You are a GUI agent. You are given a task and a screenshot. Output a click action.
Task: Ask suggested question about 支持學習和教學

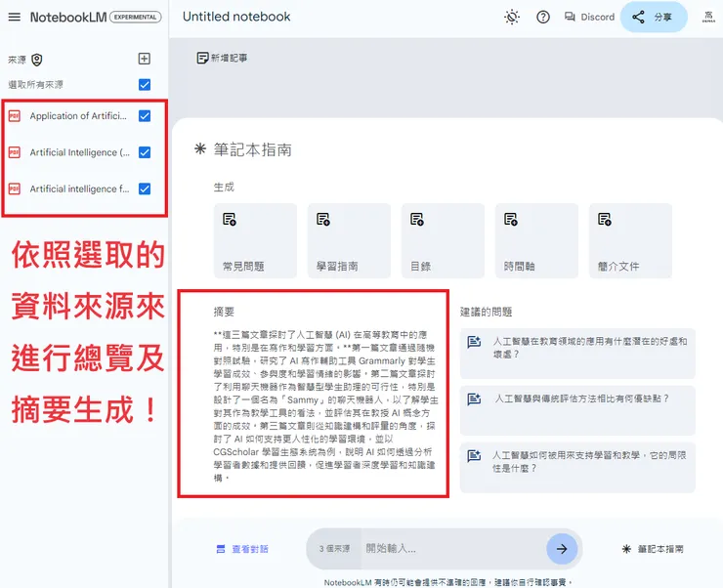pyautogui.click(x=577, y=468)
